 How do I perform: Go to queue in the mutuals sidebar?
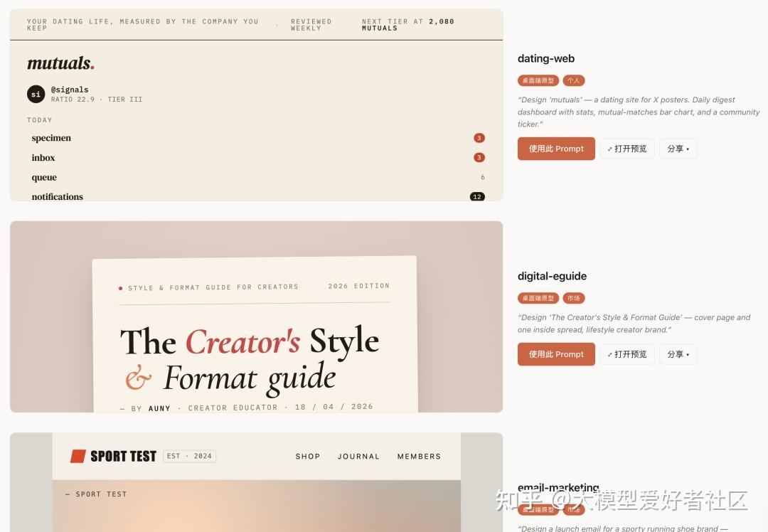[x=44, y=177]
